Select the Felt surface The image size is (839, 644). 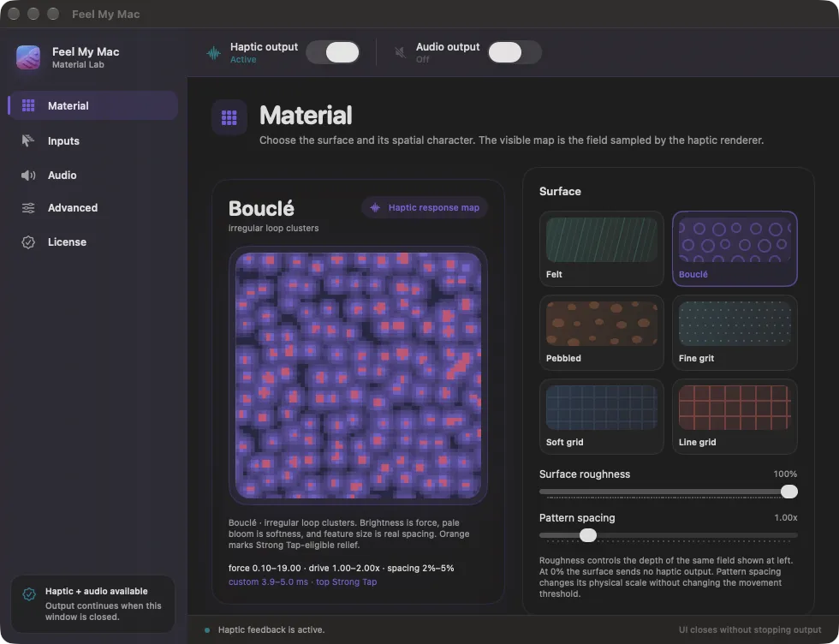tap(601, 248)
